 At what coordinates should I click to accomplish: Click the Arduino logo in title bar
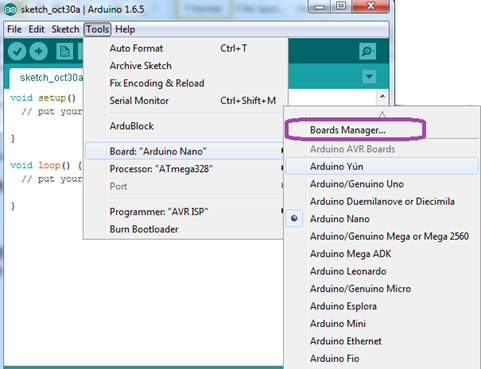pyautogui.click(x=10, y=10)
